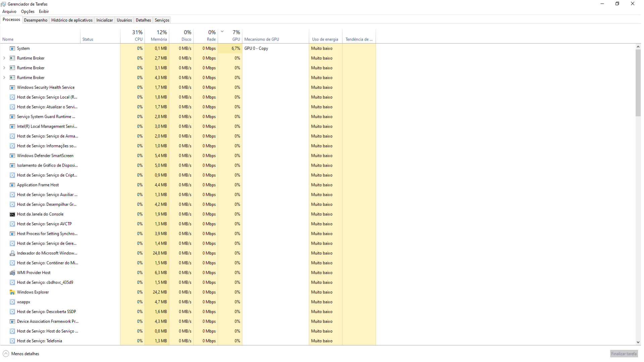Viewport: 644px width, 362px height.
Task: Click the 24,8 MB memory cell
Action: click(157, 253)
